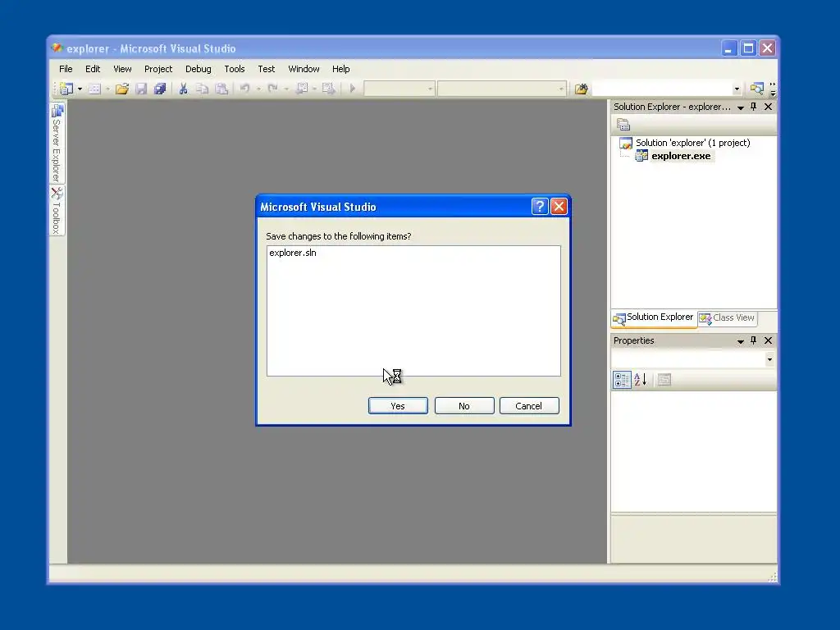Click the window resize grip in the status bar
Image resolution: width=840 pixels, height=630 pixels.
coord(772,577)
